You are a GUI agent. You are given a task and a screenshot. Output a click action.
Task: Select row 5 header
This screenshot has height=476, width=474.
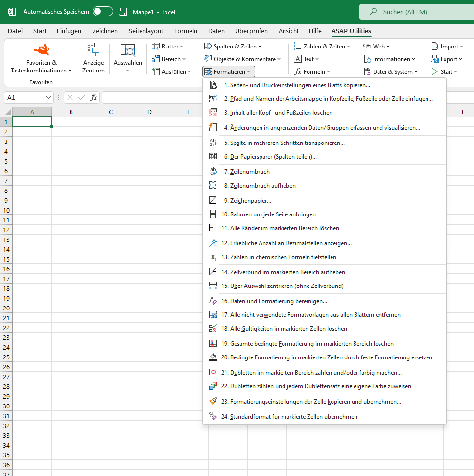(6, 161)
